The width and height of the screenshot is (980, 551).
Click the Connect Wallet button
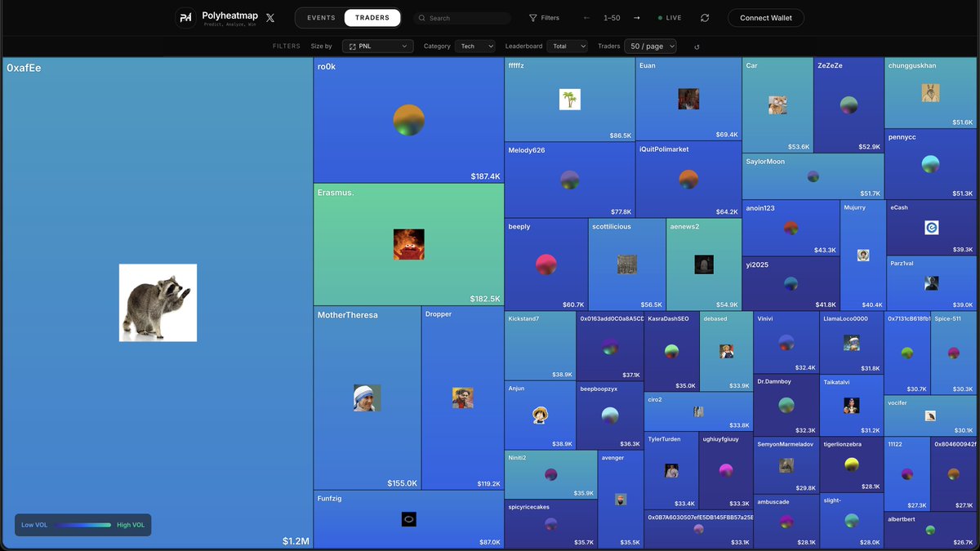tap(766, 18)
